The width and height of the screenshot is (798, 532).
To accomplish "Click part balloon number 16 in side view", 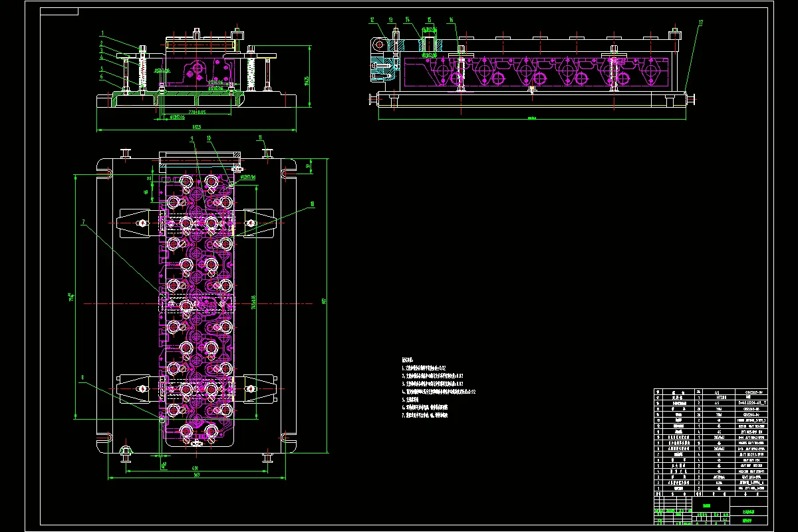I will coord(452,20).
